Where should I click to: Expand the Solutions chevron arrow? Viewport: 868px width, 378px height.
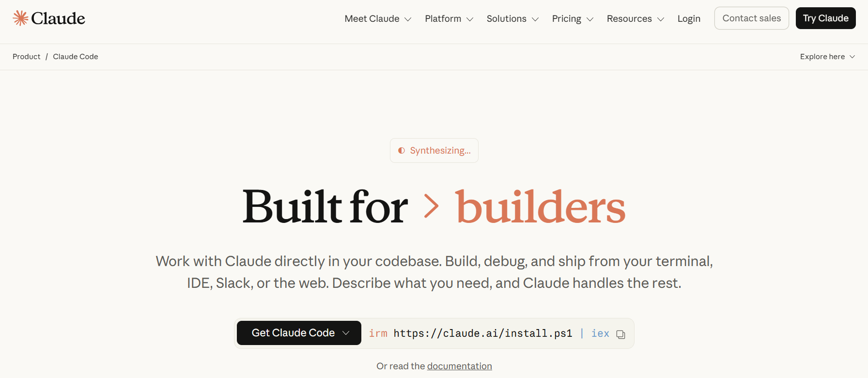535,19
